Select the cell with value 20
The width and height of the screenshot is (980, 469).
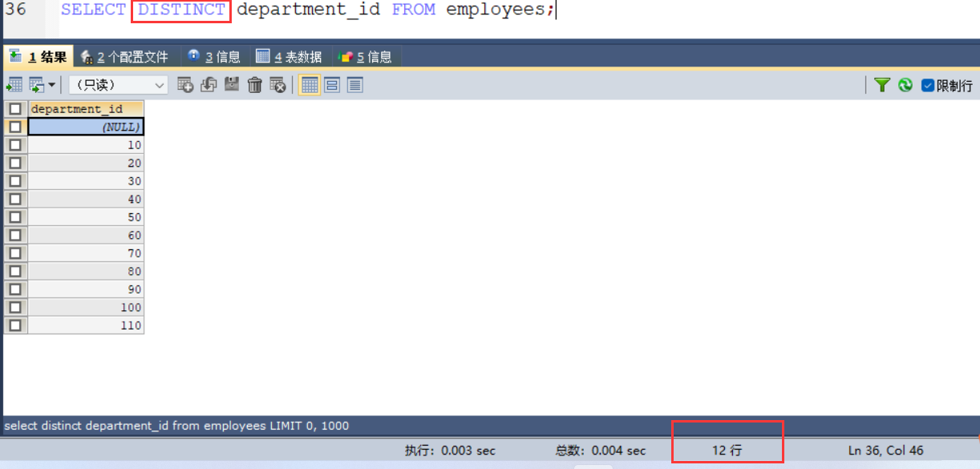[86, 163]
